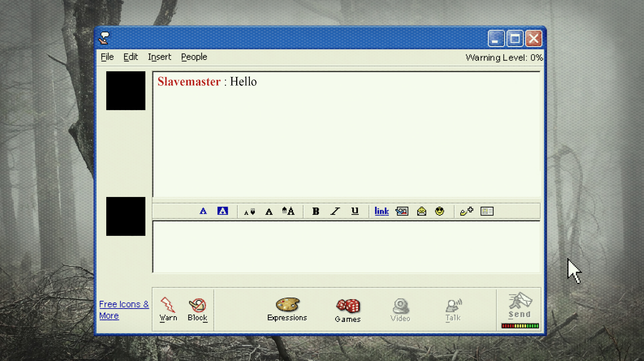Click the top black buddy icon thumbnail

pyautogui.click(x=126, y=91)
